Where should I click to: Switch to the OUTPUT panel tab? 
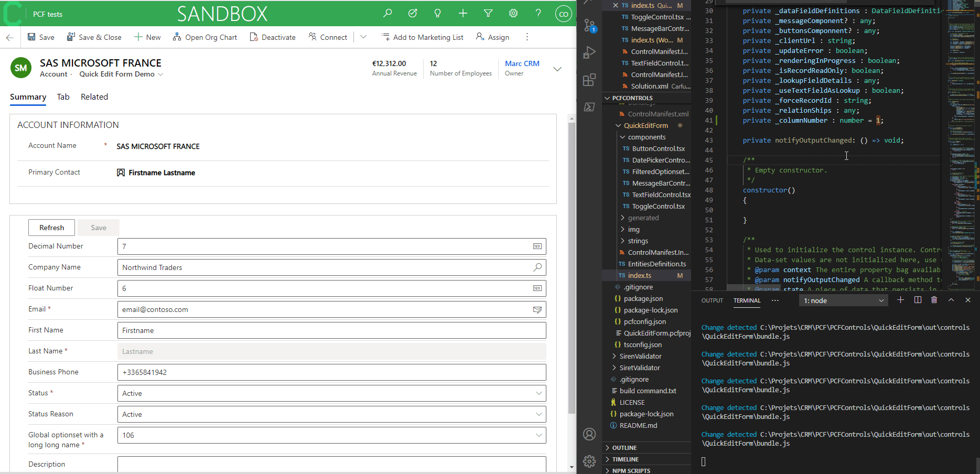click(712, 300)
